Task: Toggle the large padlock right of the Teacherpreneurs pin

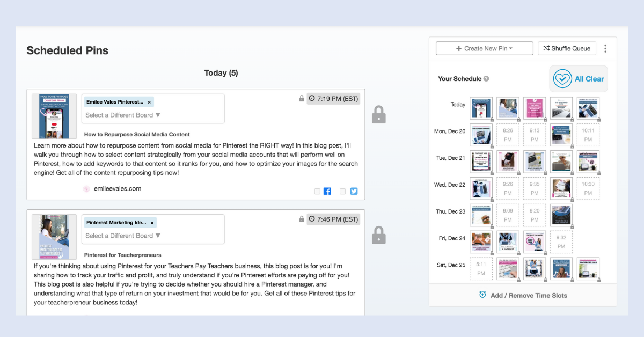Action: pyautogui.click(x=379, y=235)
